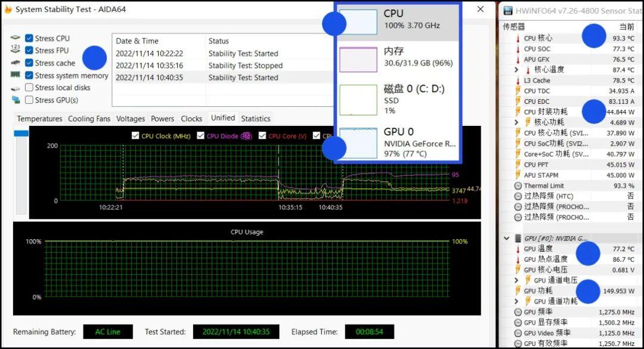Click the drive icon beside Stress local disks

click(x=16, y=88)
